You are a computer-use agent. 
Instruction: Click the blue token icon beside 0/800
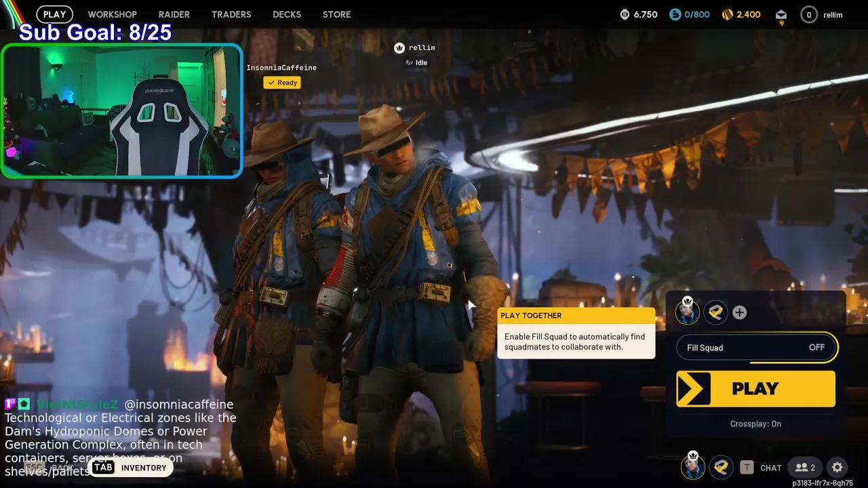tap(675, 14)
